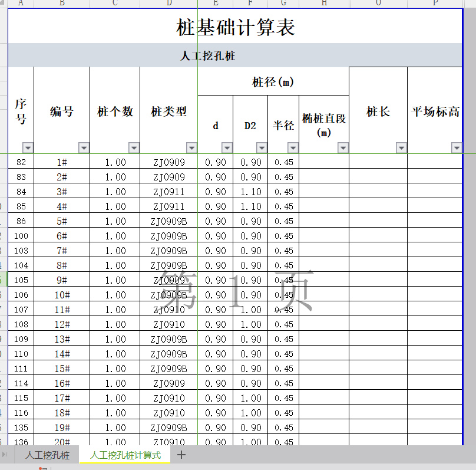Open the 桩个数 column filter dropdown

coord(134,147)
